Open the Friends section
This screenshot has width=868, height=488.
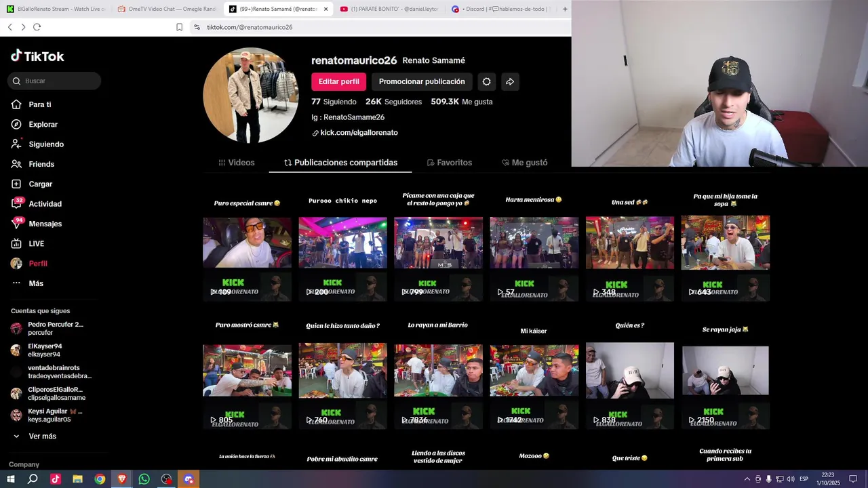point(33,164)
